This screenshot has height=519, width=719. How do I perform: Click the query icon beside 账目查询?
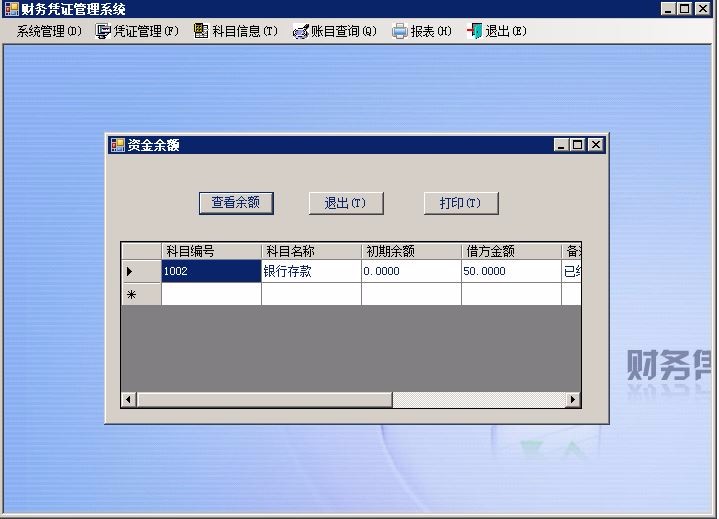[x=300, y=32]
